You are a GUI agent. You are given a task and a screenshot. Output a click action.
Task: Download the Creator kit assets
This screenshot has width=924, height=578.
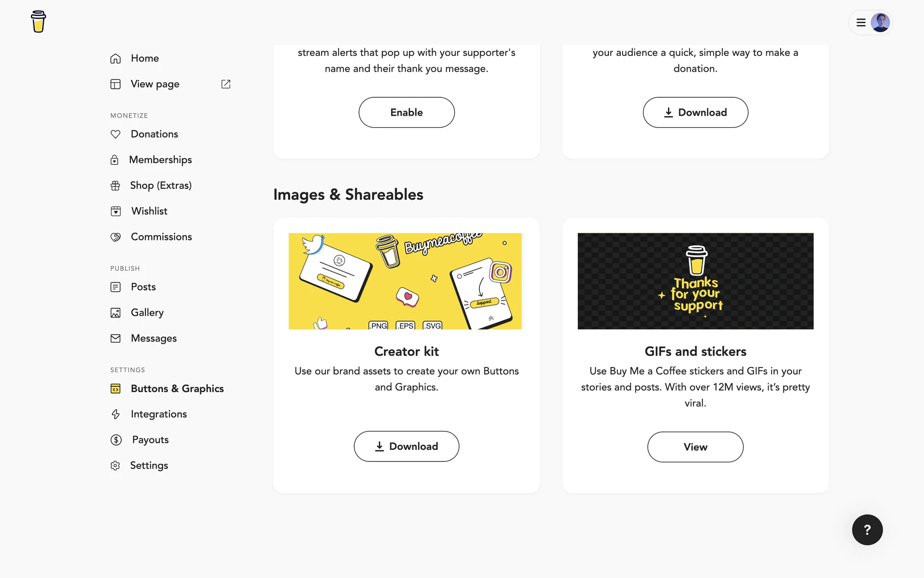click(407, 447)
